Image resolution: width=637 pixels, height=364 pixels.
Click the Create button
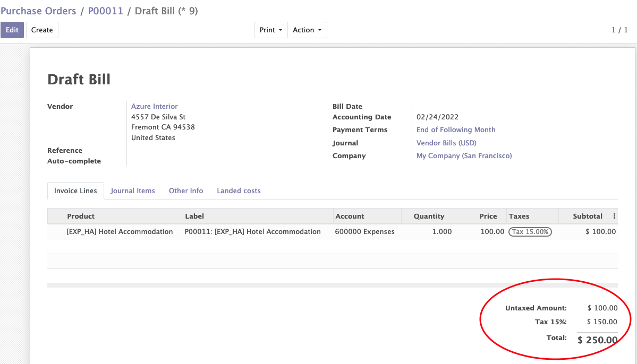point(41,30)
